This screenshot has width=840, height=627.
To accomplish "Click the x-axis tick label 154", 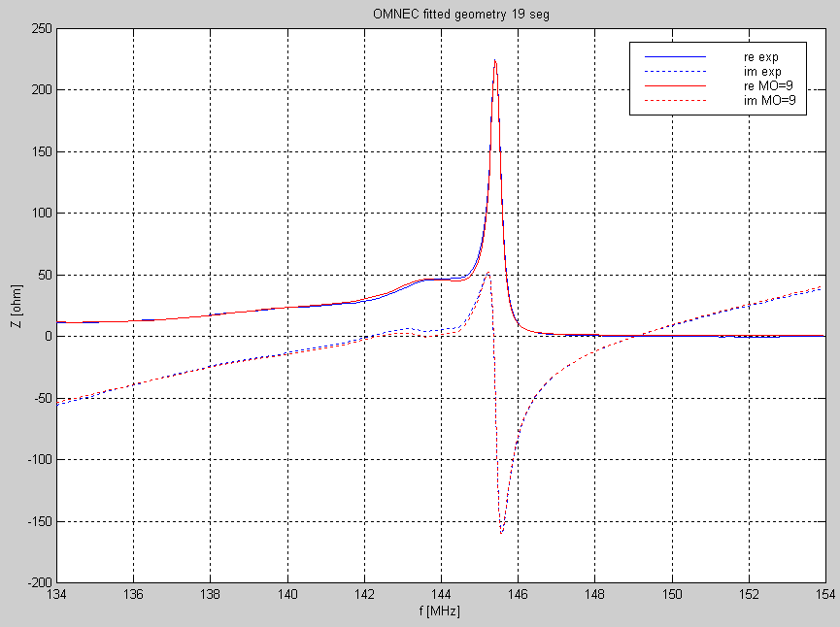I will click(x=825, y=594).
